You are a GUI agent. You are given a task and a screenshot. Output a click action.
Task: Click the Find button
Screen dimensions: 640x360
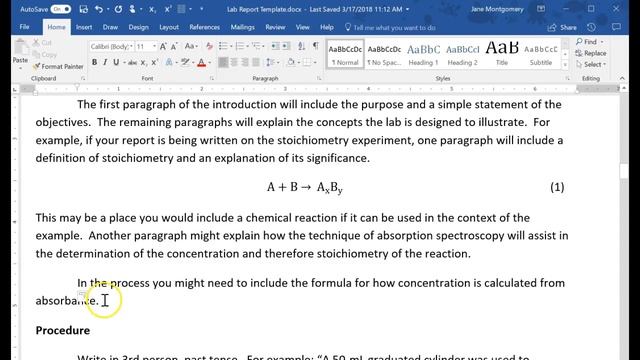589,42
